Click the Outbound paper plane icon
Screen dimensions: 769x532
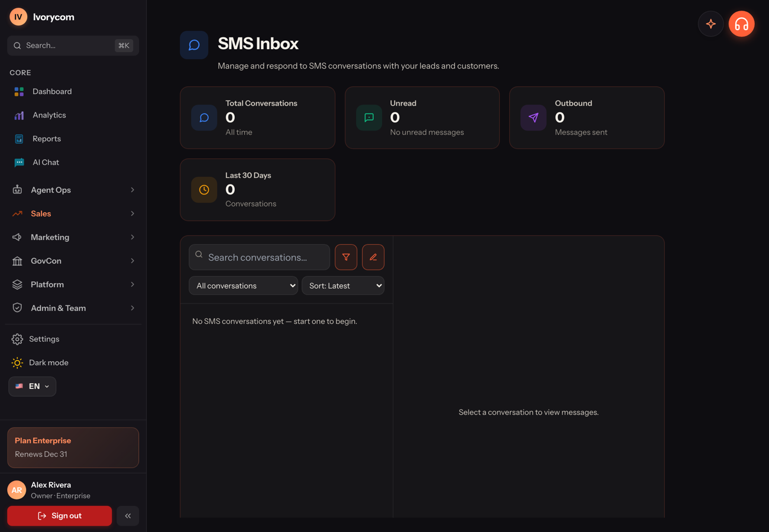[x=534, y=118]
